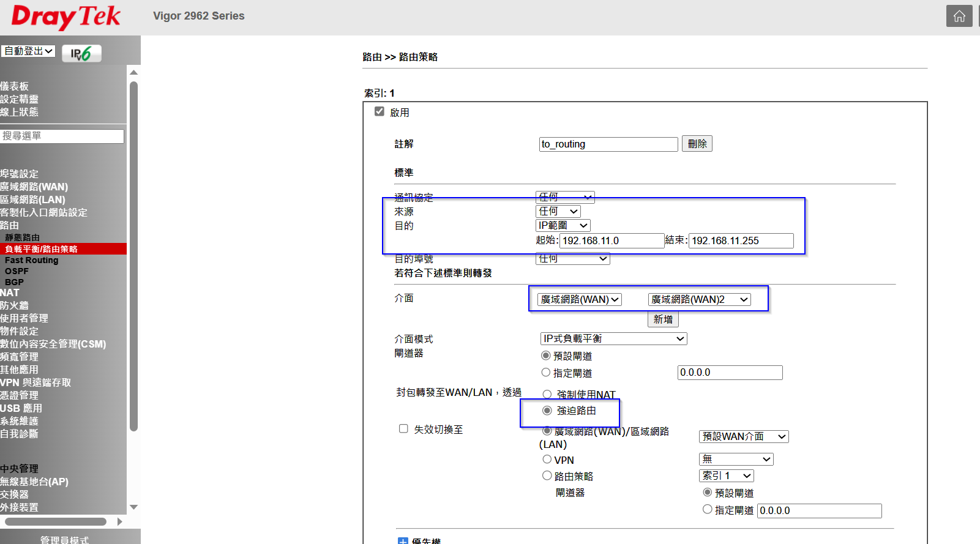Open the 來源 source dropdown

558,212
